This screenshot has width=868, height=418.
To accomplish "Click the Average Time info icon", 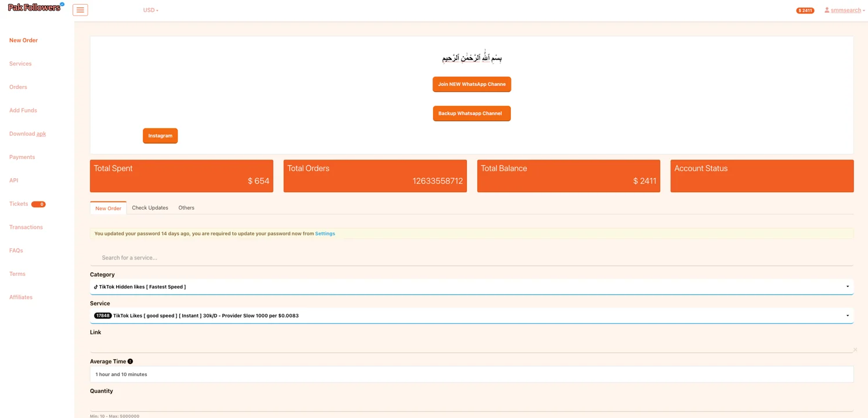I will tap(129, 361).
